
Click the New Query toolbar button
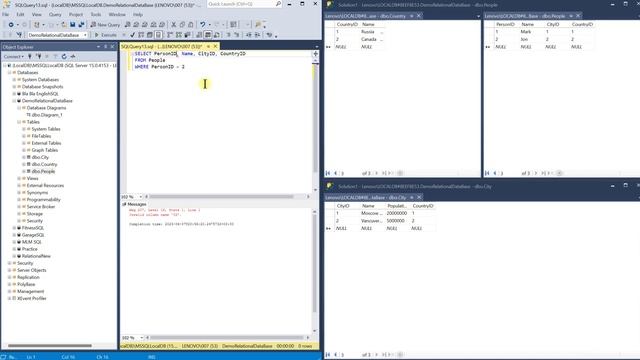pyautogui.click(x=105, y=25)
